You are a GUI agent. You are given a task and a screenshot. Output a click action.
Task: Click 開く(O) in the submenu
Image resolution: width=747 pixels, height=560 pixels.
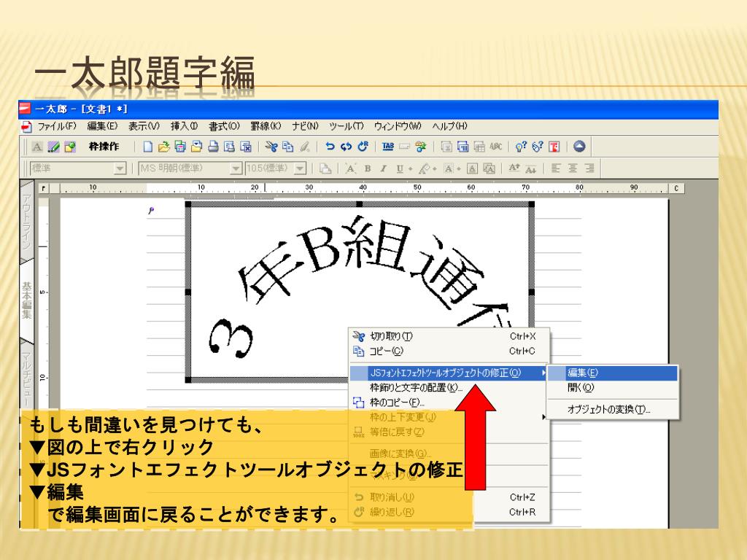click(612, 388)
